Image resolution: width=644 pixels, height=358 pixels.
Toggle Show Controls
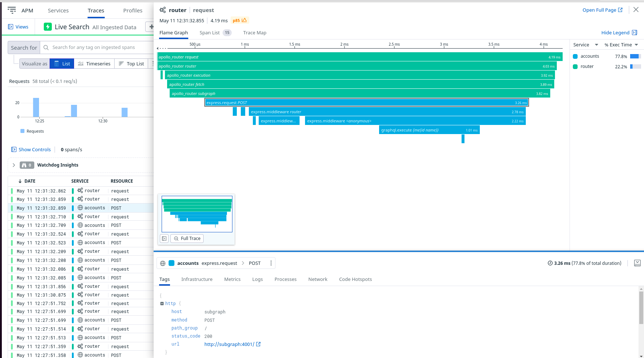click(31, 149)
